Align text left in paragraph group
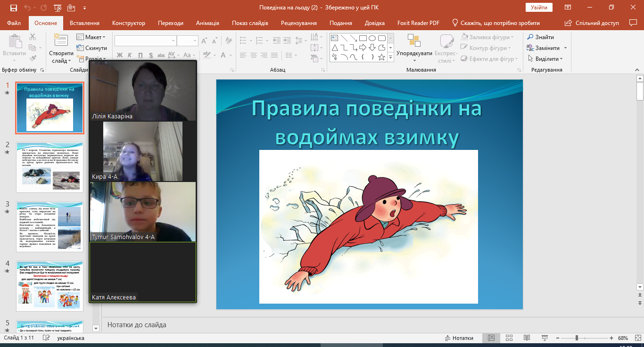 pos(243,55)
